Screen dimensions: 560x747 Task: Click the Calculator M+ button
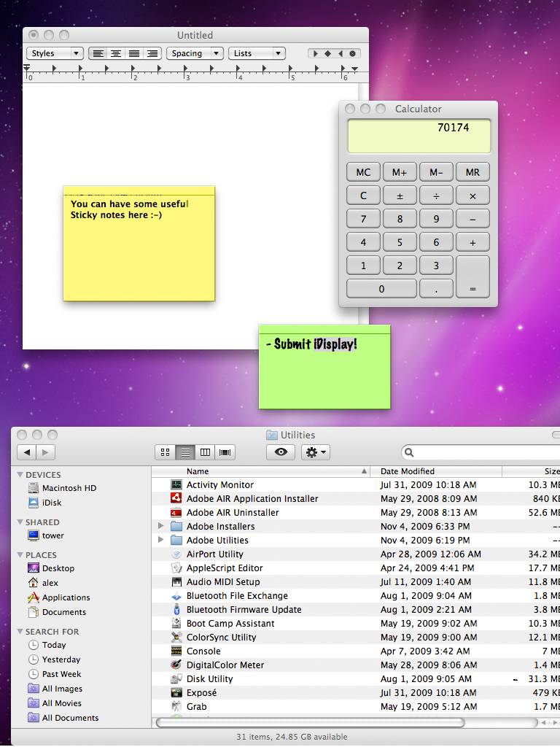[x=400, y=172]
